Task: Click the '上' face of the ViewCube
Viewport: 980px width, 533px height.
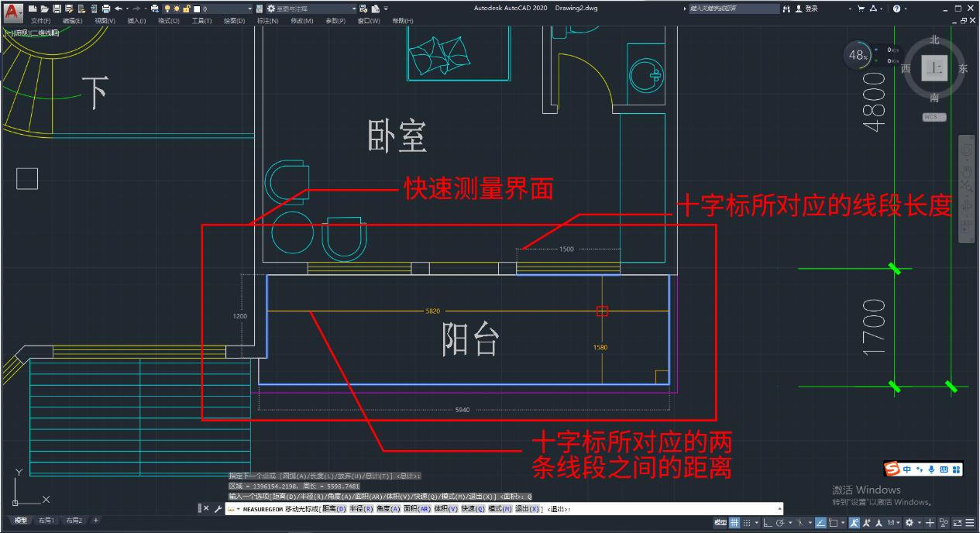Action: click(934, 68)
